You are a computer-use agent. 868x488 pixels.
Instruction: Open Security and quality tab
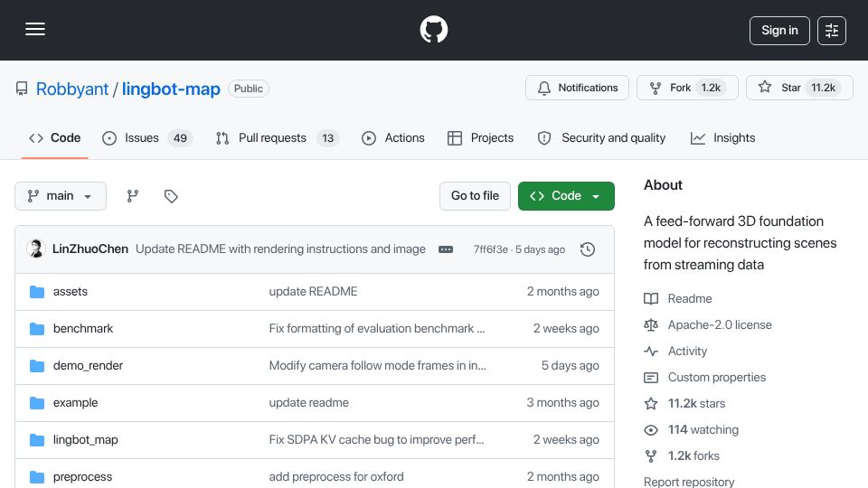(602, 137)
